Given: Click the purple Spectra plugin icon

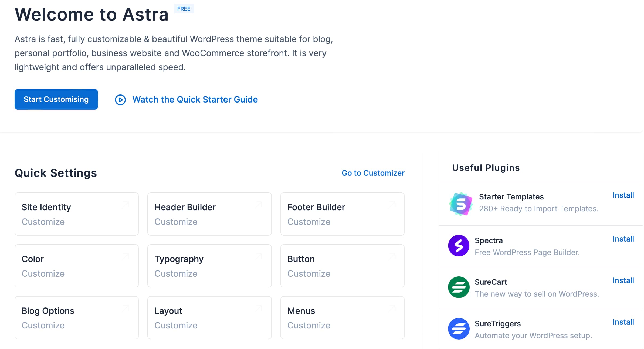Looking at the screenshot, I should [x=459, y=245].
